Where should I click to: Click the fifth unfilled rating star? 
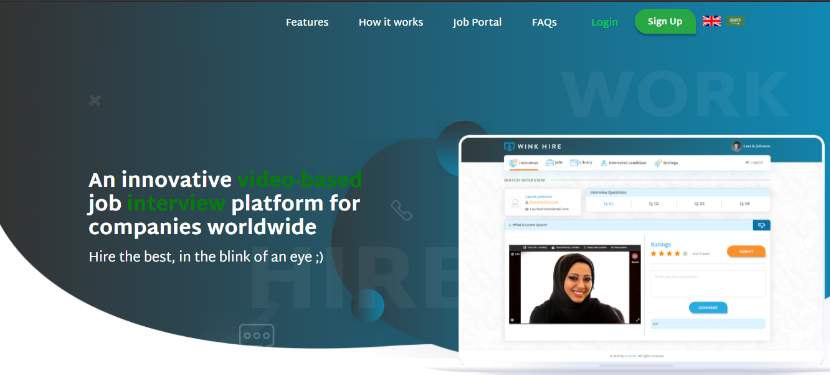click(x=685, y=254)
